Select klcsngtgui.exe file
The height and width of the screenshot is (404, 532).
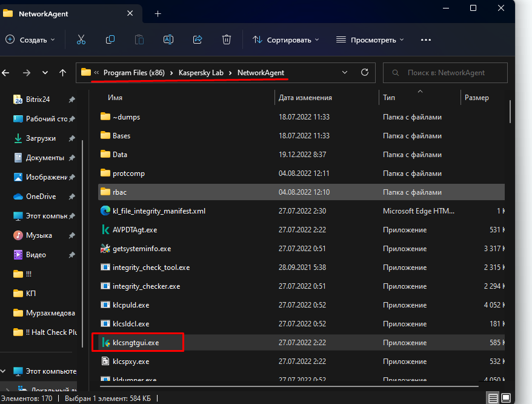pyautogui.click(x=301, y=343)
